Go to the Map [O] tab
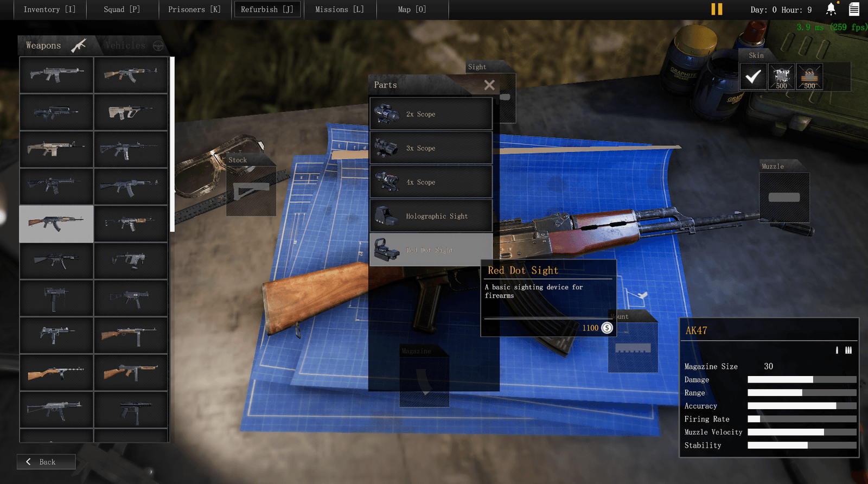 click(x=412, y=9)
